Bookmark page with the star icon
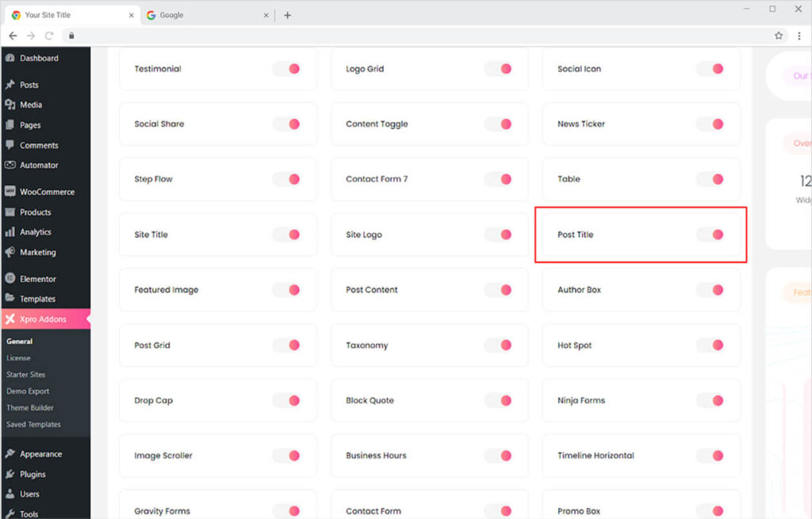Image resolution: width=812 pixels, height=519 pixels. pyautogui.click(x=779, y=36)
